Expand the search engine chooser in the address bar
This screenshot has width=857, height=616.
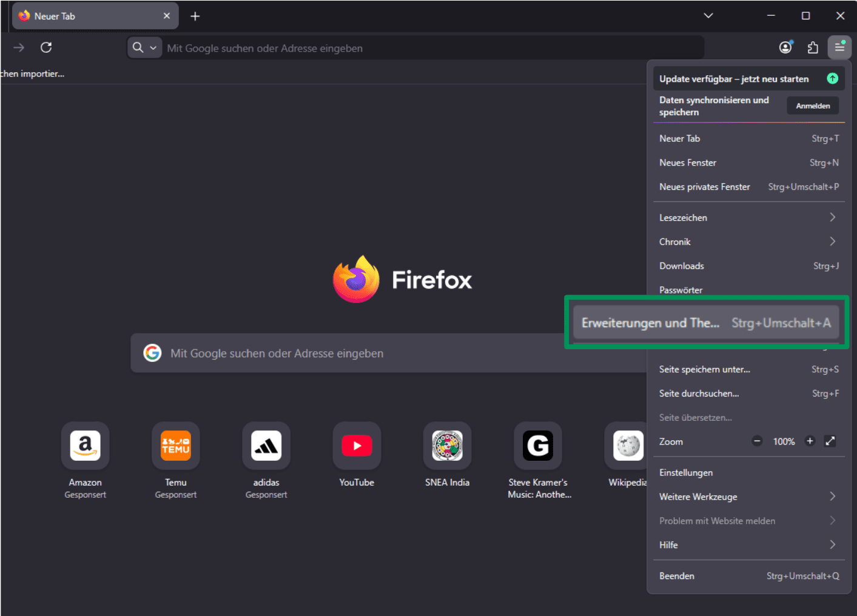pyautogui.click(x=153, y=47)
